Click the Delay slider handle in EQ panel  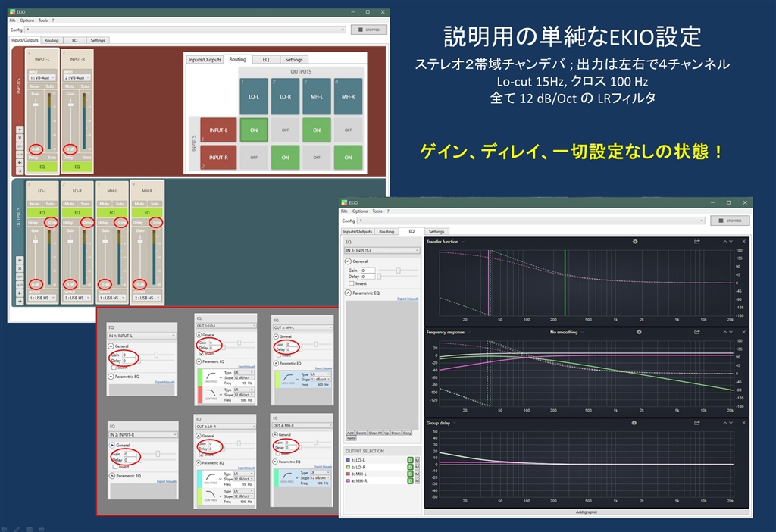tap(379, 277)
